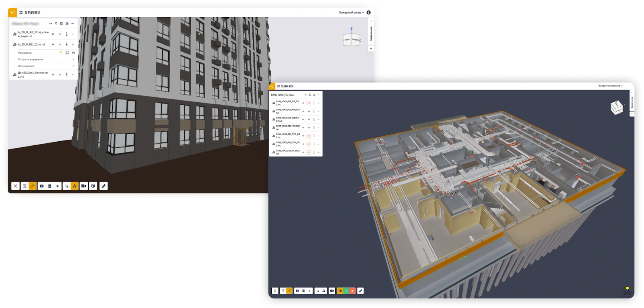Activate the camera tool in left viewer toolbar
The width and height of the screenshot is (644, 308).
[84, 186]
